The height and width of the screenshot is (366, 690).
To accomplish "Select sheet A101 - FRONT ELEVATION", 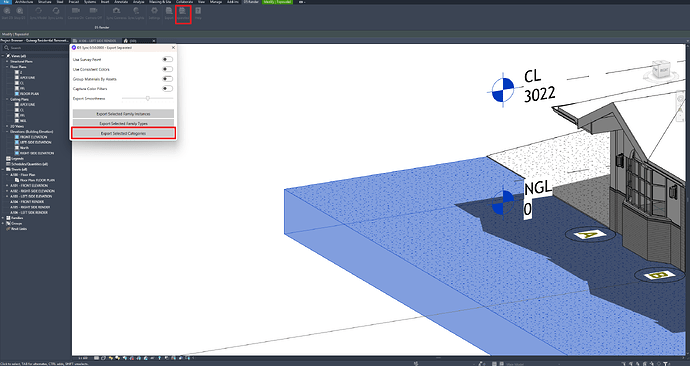I will pyautogui.click(x=29, y=185).
